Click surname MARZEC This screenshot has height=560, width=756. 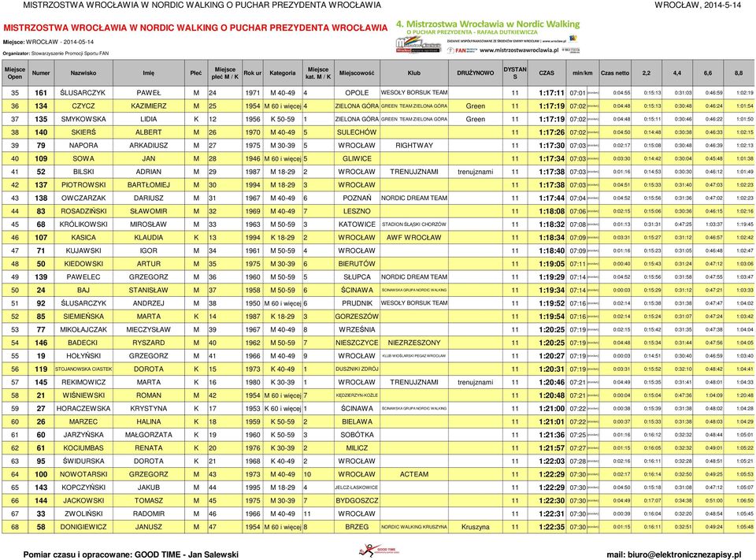coord(83,421)
